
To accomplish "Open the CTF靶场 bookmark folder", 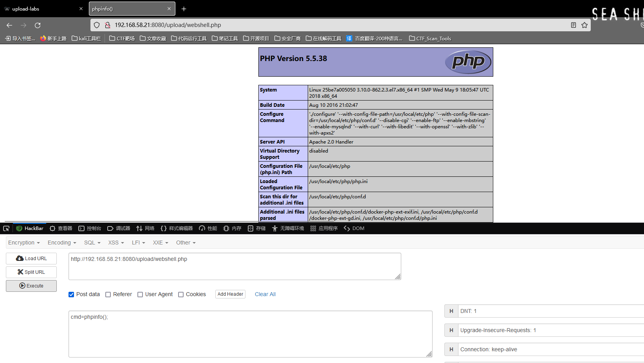I will click(122, 38).
